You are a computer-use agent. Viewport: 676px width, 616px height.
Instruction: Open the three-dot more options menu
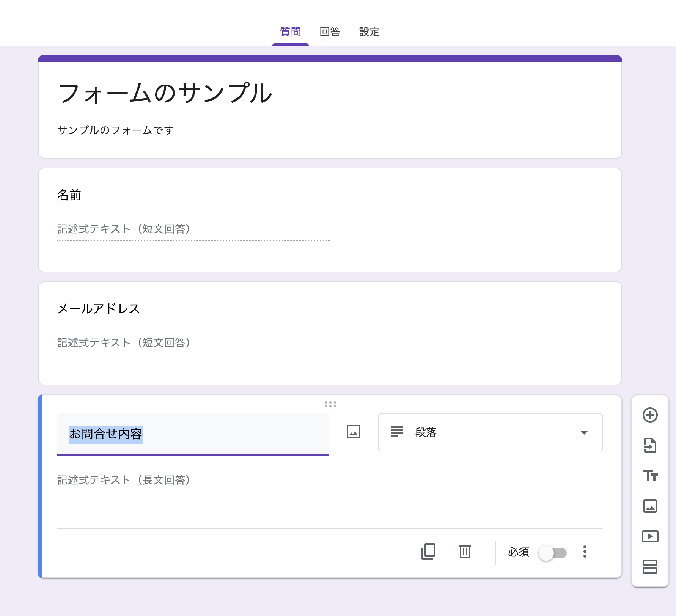585,552
